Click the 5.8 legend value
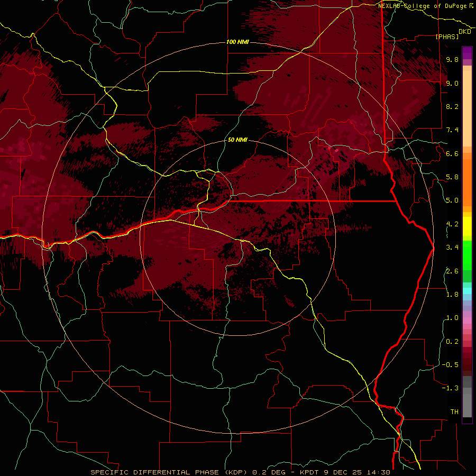476x476 pixels. coord(452,177)
